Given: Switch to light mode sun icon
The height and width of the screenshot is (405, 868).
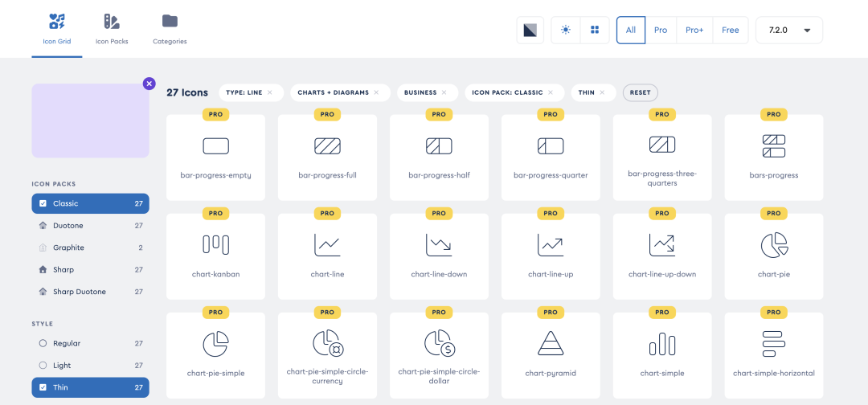Looking at the screenshot, I should tap(566, 30).
